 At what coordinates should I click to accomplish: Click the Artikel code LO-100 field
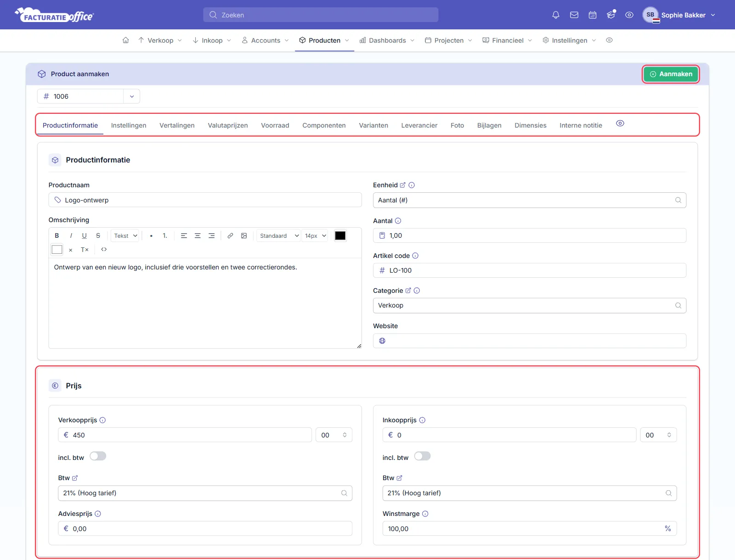530,270
